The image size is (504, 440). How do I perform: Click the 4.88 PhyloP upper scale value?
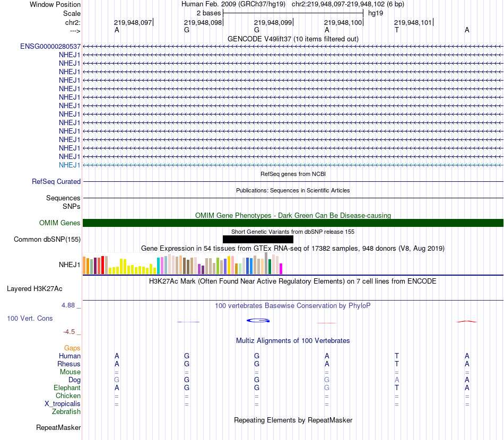pyautogui.click(x=68, y=305)
